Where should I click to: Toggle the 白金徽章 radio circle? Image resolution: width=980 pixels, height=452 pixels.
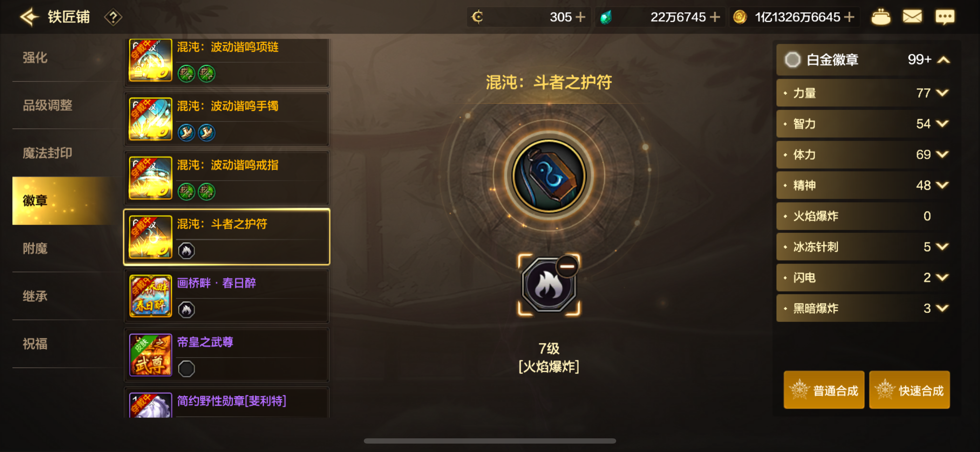792,60
